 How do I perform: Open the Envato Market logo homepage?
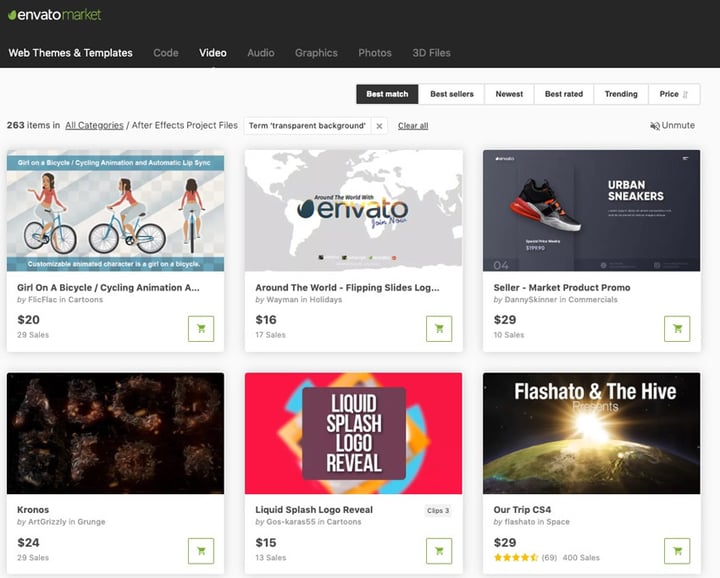(55, 15)
